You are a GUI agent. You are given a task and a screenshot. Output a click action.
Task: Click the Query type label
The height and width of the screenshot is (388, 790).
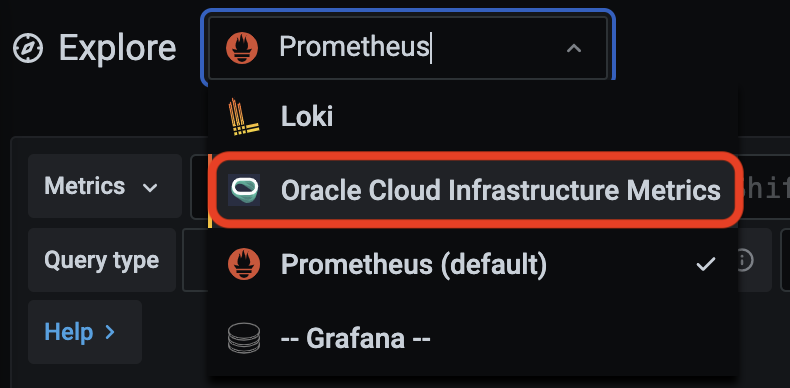[x=101, y=261]
